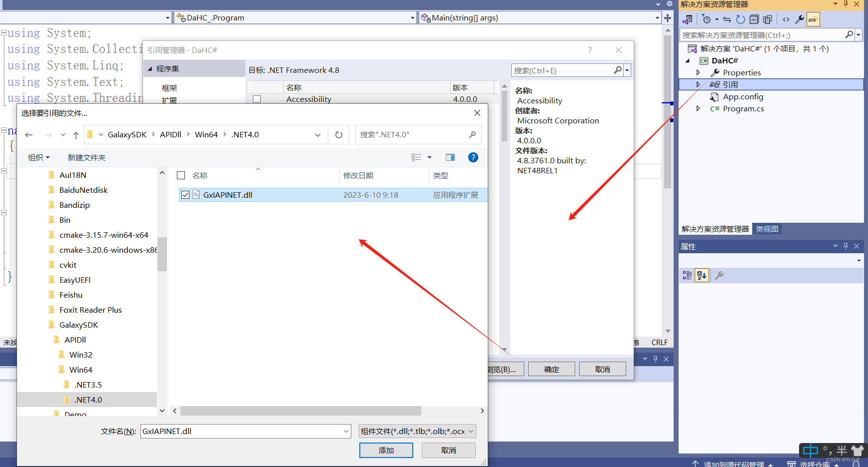The width and height of the screenshot is (868, 467).
Task: Go back in file dialog
Action: tap(29, 135)
